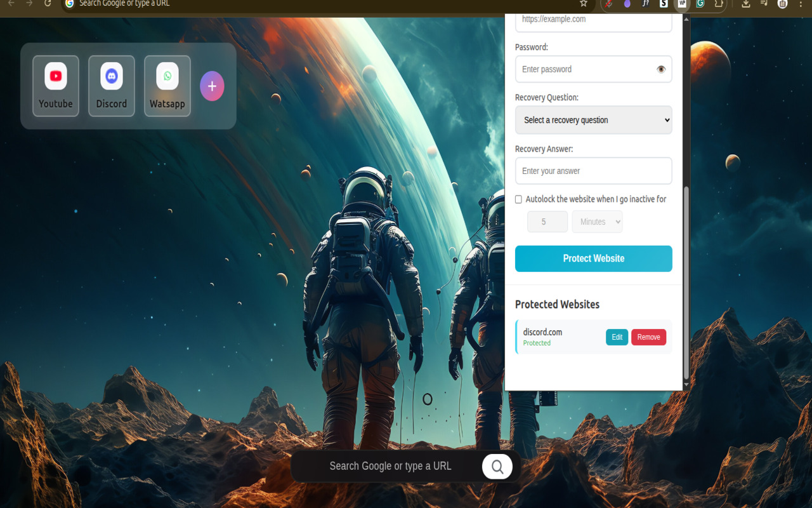Remove discord.com from protected websites
Viewport: 812px width, 508px height.
[648, 337]
